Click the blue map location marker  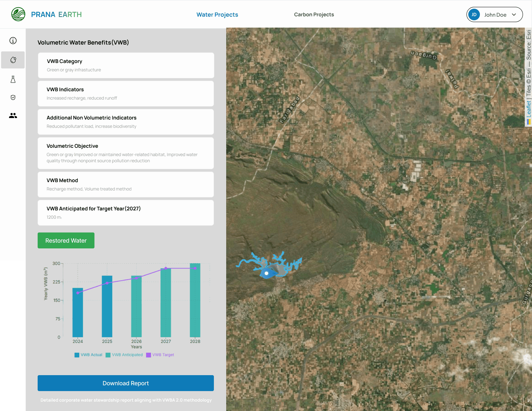(x=267, y=273)
